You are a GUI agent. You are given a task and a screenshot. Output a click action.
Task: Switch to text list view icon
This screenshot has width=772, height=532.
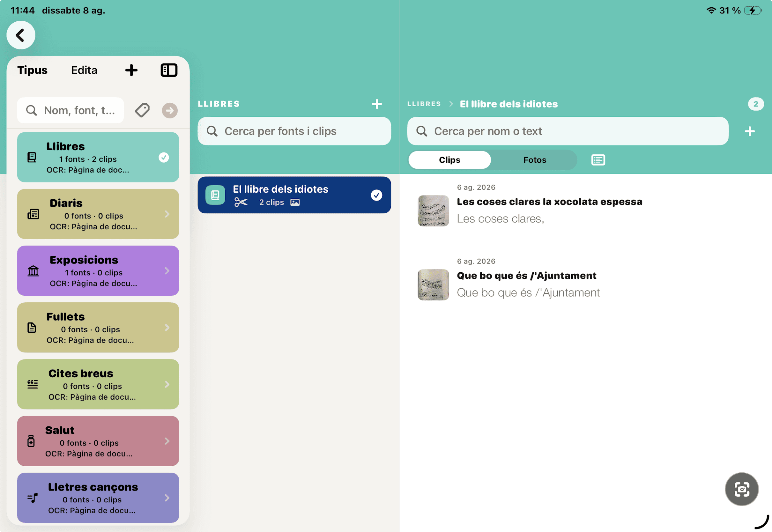pyautogui.click(x=598, y=160)
